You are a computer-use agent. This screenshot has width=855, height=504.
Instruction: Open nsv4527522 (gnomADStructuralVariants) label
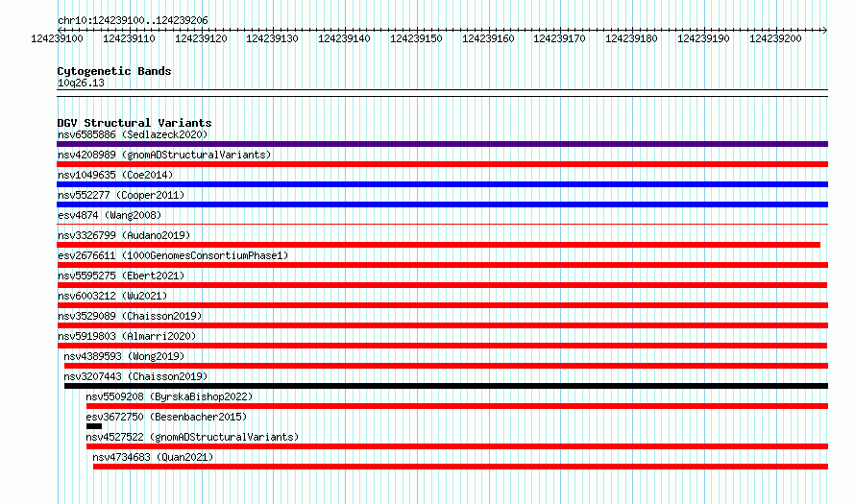click(x=192, y=437)
